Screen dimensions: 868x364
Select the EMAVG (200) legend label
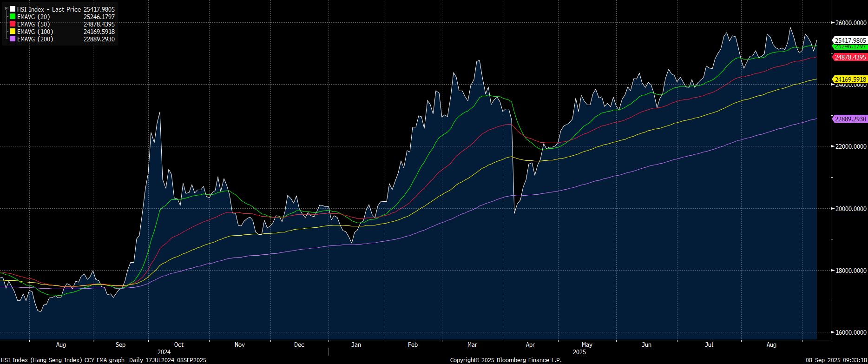(x=35, y=39)
